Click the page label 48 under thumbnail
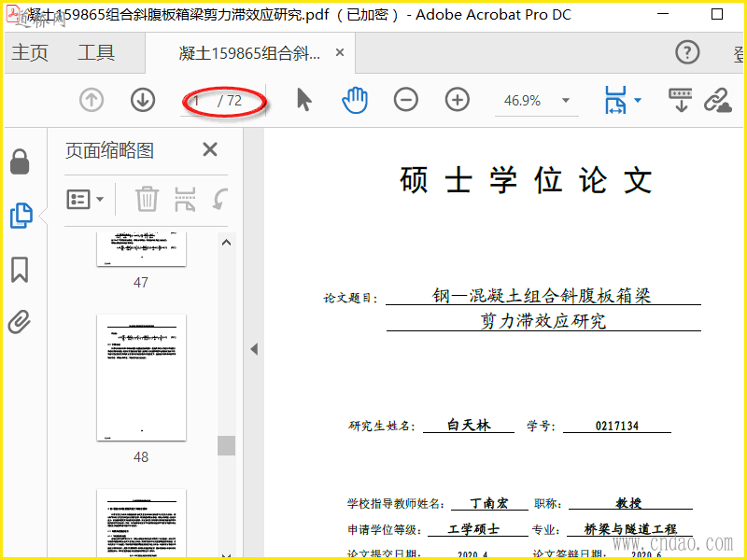The image size is (747, 560). (x=141, y=457)
